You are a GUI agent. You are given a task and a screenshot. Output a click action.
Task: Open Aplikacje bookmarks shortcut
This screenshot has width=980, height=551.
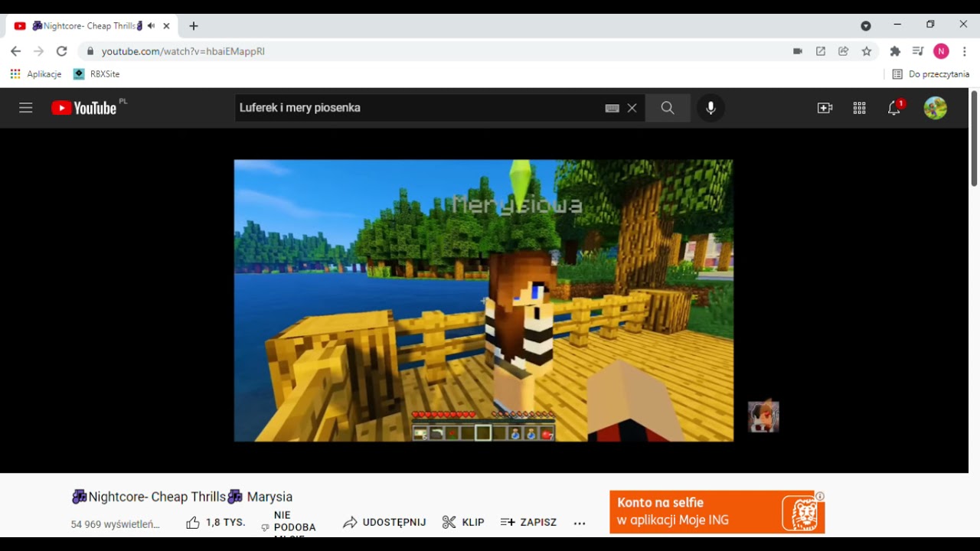(x=36, y=74)
